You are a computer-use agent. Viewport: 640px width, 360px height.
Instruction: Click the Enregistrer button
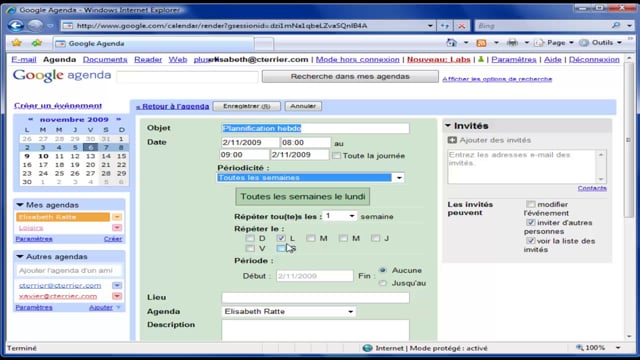coord(247,106)
